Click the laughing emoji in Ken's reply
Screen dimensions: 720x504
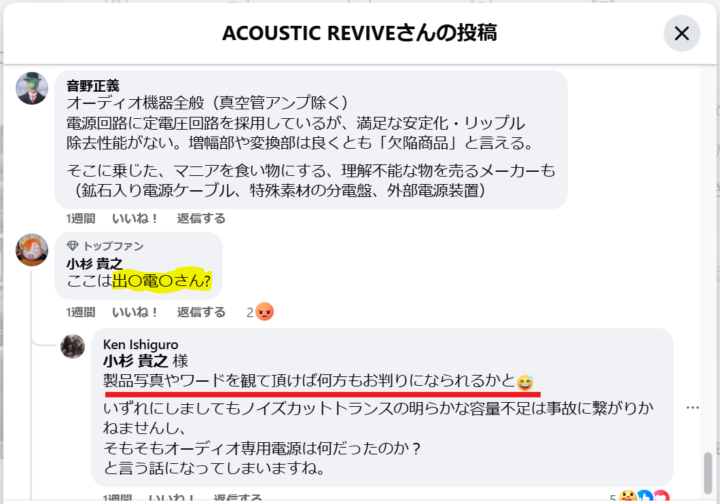(x=525, y=382)
